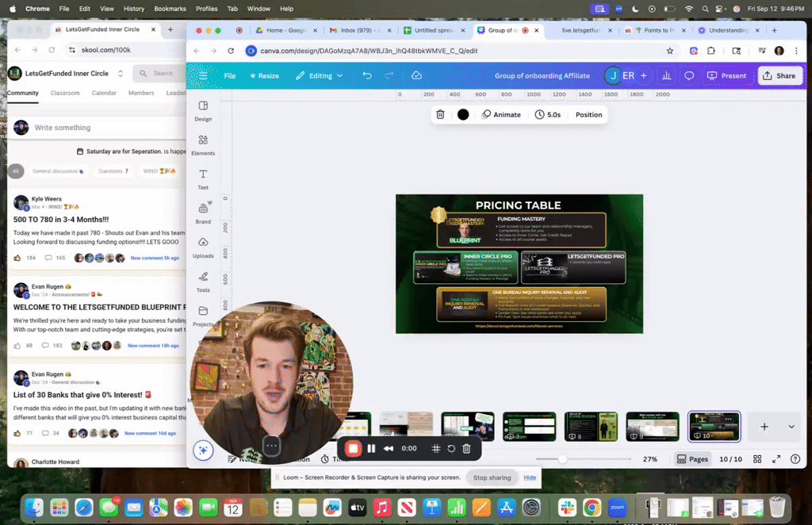Stop the Loom recording

point(353,448)
